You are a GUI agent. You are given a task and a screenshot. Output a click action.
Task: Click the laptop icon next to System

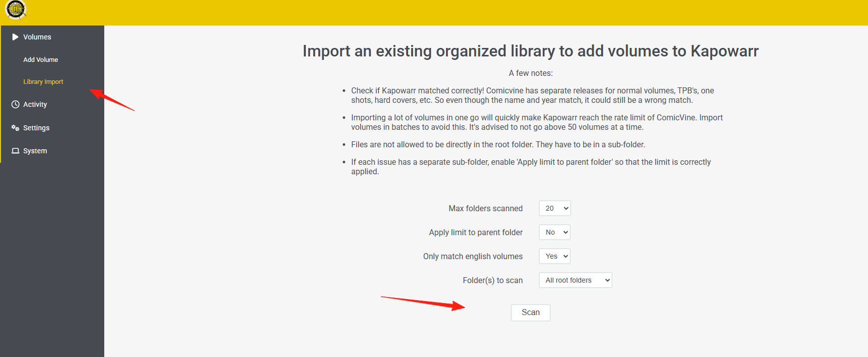pyautogui.click(x=15, y=151)
